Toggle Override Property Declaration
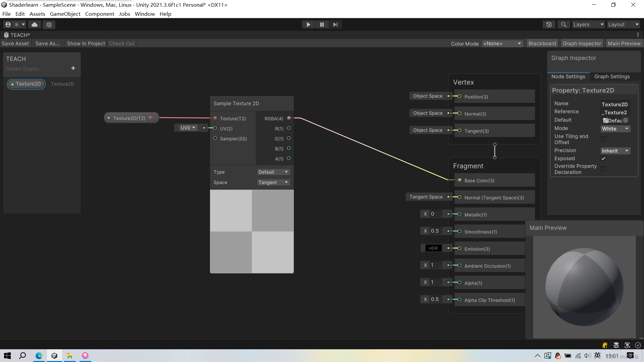Image resolution: width=644 pixels, height=362 pixels. pyautogui.click(x=603, y=169)
